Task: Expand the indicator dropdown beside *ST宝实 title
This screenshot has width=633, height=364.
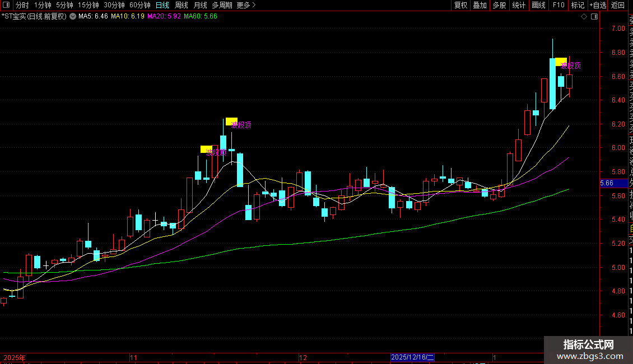Action: point(73,17)
